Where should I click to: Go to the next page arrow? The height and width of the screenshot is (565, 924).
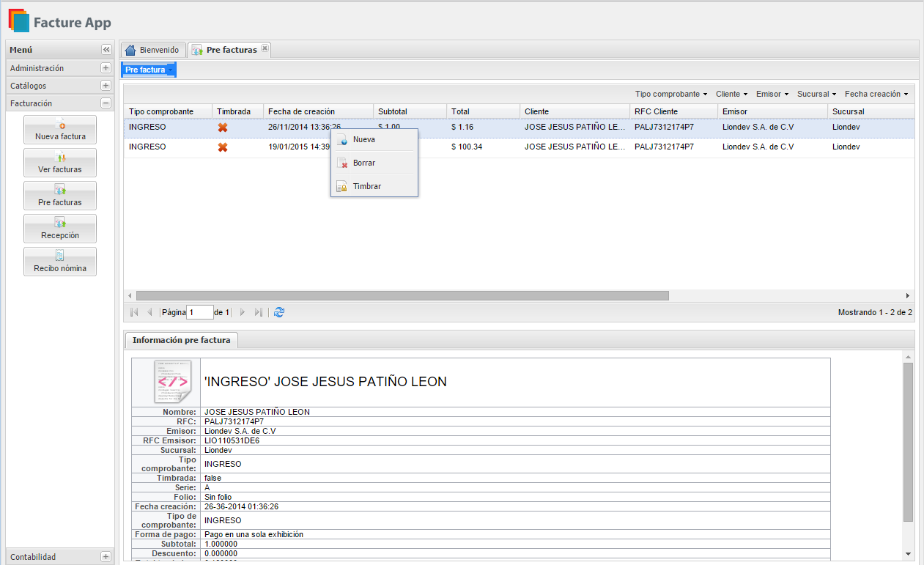coord(243,312)
